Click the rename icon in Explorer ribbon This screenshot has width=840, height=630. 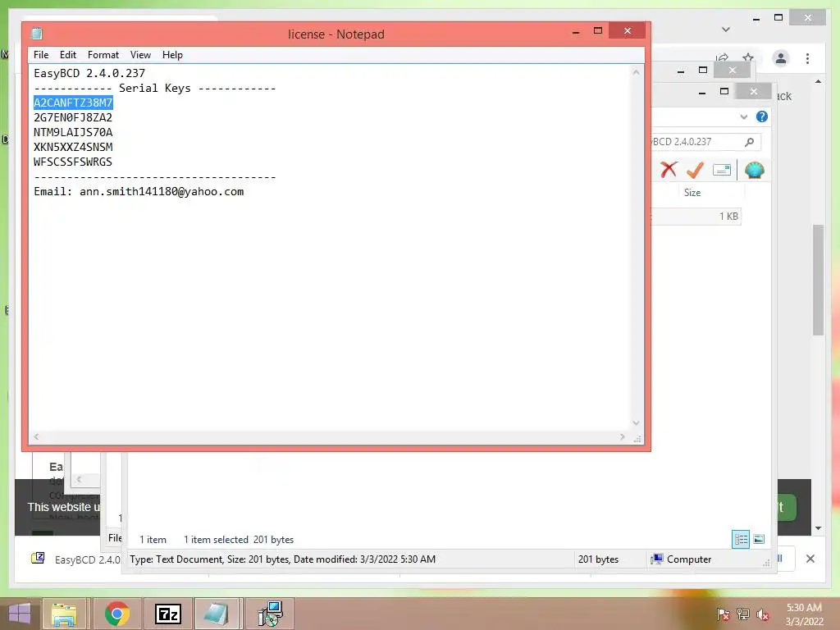point(722,170)
